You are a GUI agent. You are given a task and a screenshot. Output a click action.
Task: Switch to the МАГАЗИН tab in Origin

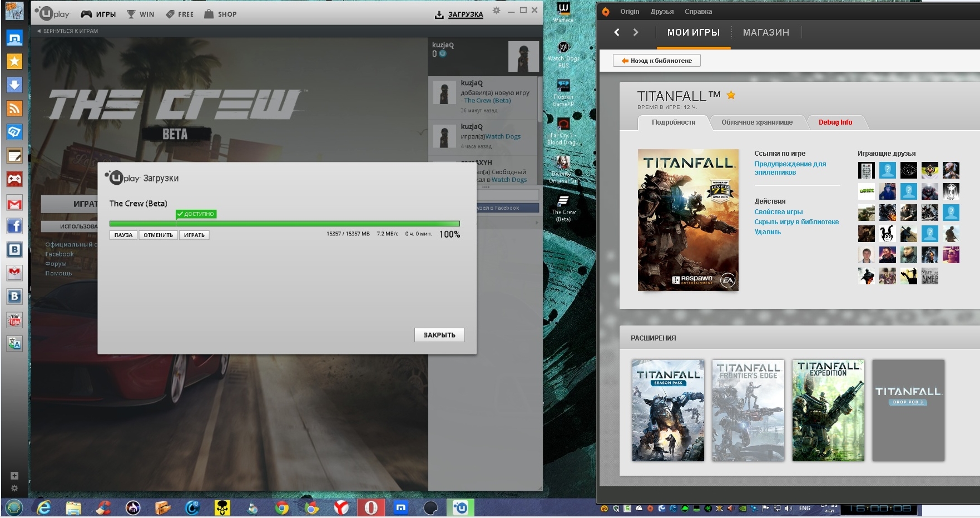click(766, 32)
